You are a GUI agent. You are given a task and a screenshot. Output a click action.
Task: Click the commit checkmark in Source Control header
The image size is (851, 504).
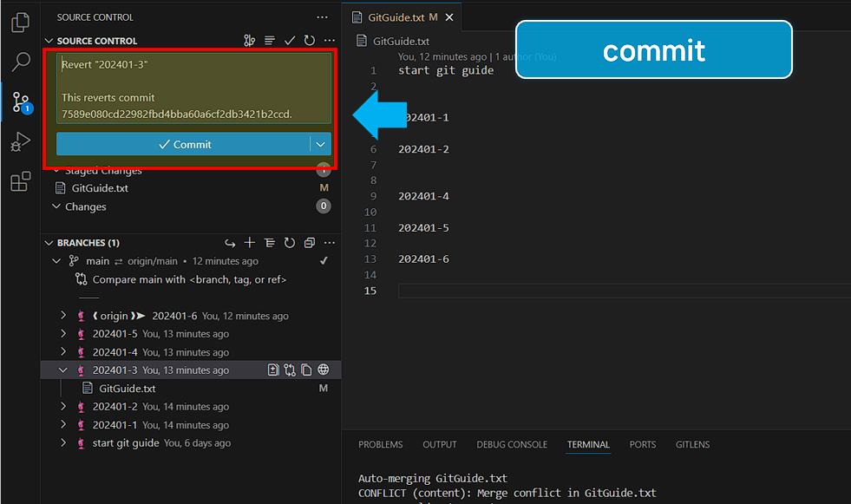coord(290,40)
